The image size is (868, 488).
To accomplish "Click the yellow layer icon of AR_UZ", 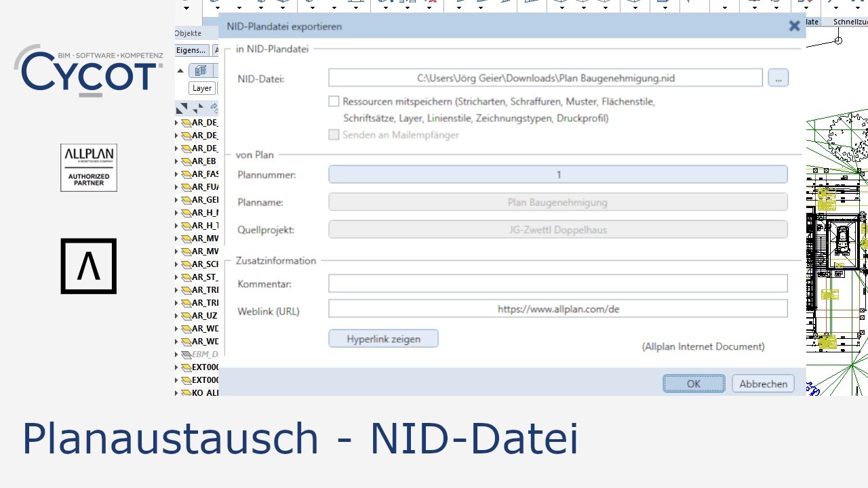I will click(186, 316).
